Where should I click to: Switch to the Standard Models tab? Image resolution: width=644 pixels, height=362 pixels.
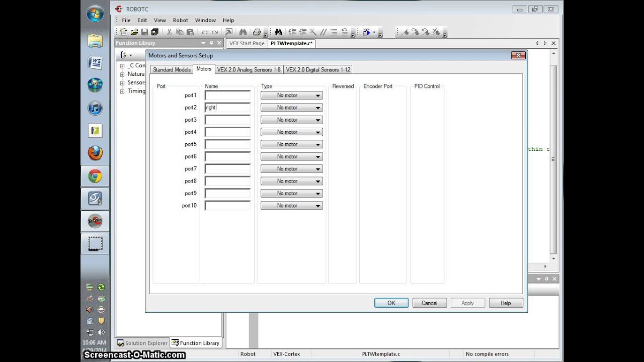(172, 70)
